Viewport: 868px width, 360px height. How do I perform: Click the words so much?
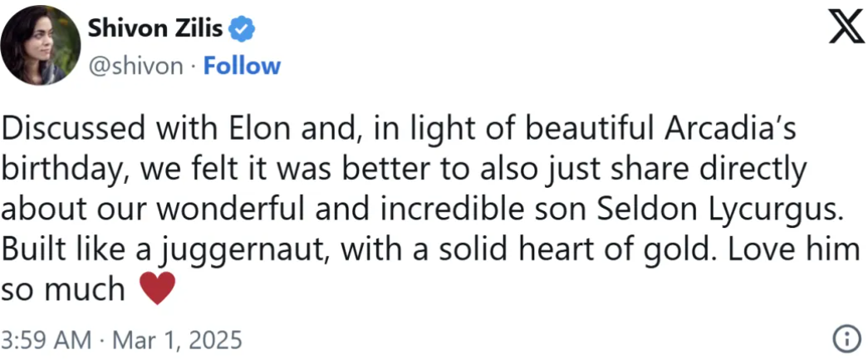tap(64, 288)
